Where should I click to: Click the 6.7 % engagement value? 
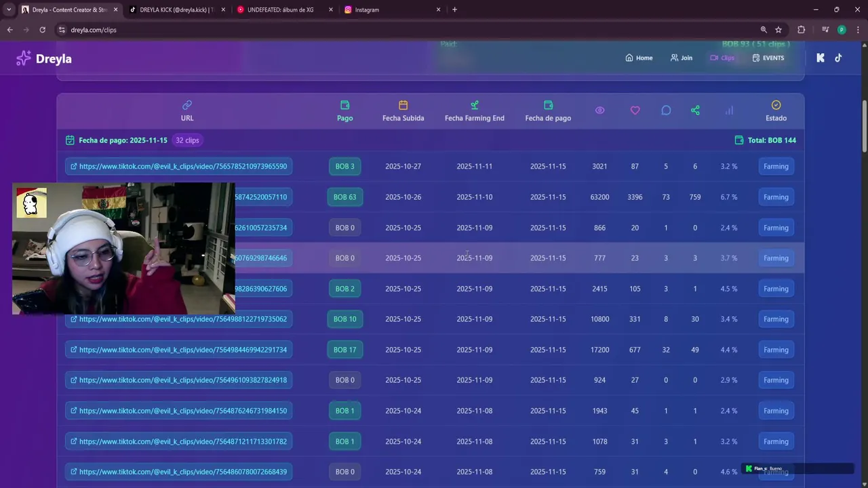tap(729, 197)
